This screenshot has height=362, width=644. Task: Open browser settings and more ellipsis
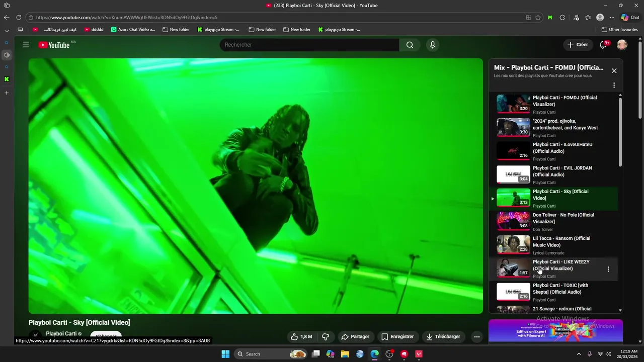(611, 17)
